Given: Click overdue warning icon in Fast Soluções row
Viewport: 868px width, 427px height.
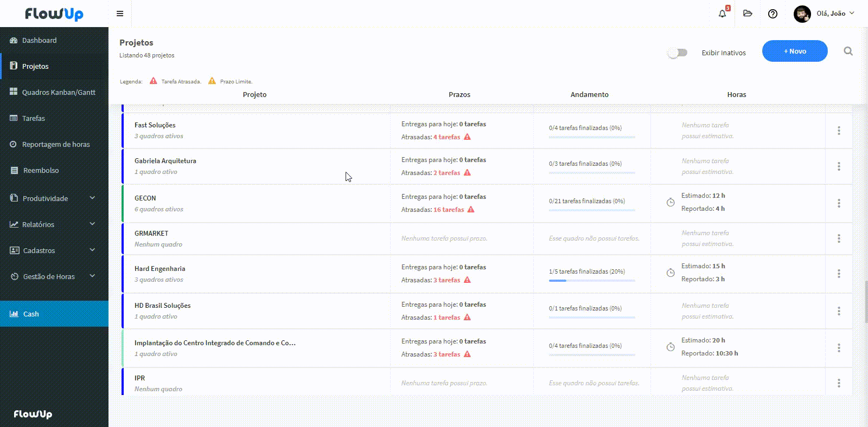Looking at the screenshot, I should point(467,137).
